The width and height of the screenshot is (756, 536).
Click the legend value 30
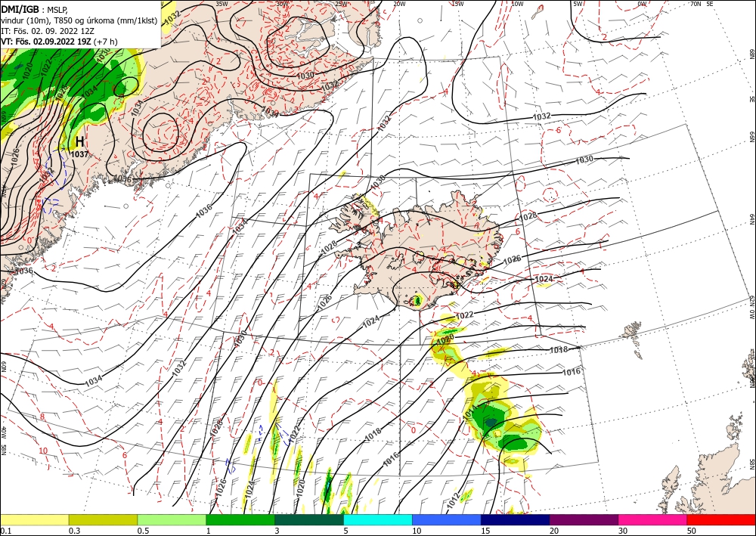(624, 531)
